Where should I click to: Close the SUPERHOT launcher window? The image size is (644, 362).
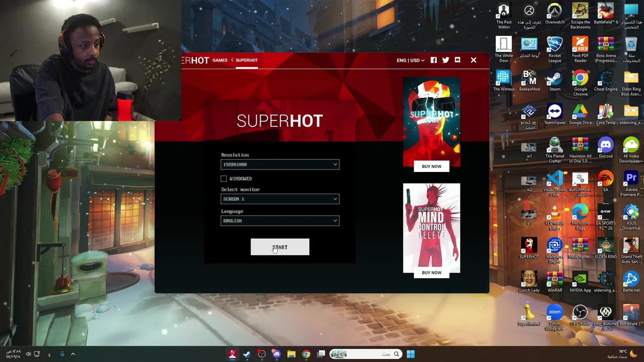[473, 60]
